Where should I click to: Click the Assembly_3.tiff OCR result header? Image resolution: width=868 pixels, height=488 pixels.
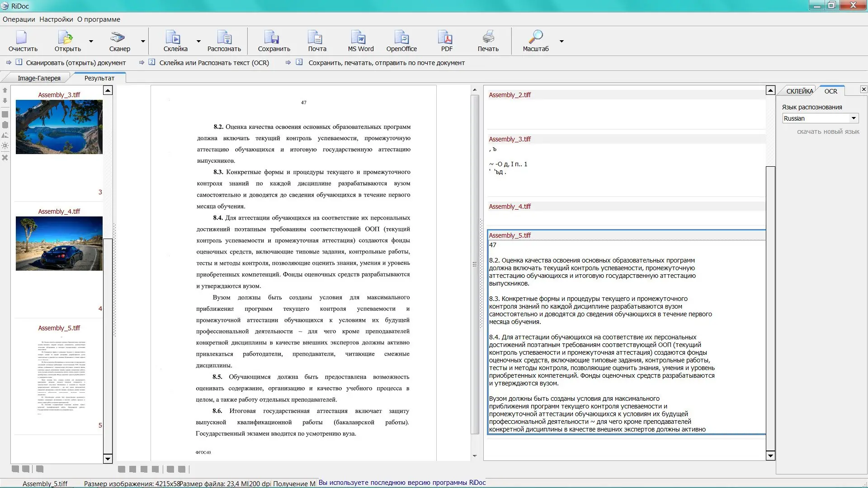tap(509, 139)
